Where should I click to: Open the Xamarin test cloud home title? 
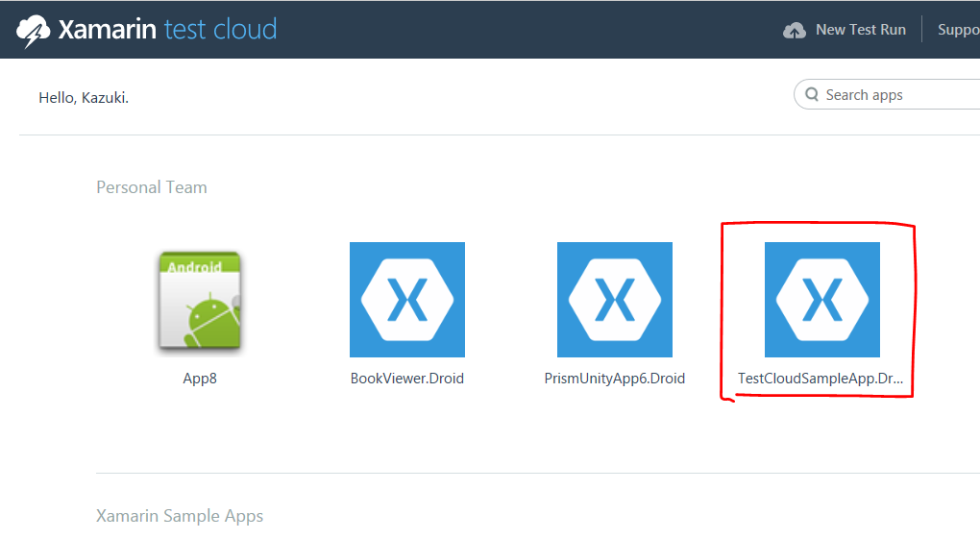point(167,30)
